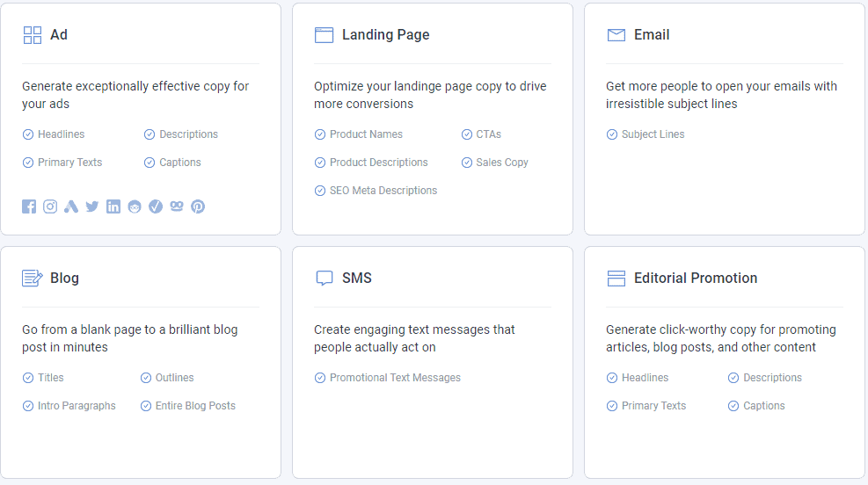
Task: Click the SMS speech bubble icon
Action: (x=324, y=279)
